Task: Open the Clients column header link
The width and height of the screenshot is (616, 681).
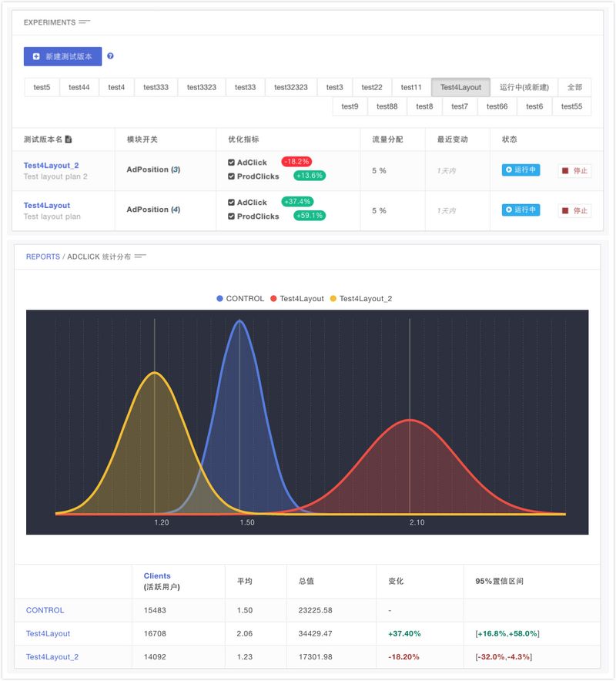Action: tap(157, 575)
